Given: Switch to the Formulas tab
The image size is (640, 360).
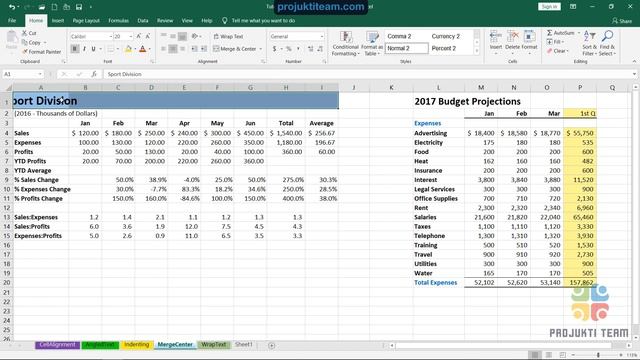Looking at the screenshot, I should coord(118,20).
